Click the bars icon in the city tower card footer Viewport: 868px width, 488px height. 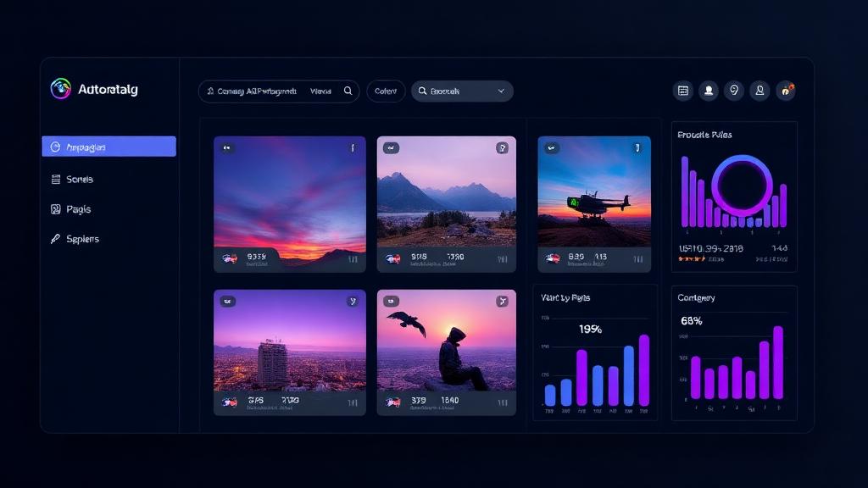pos(353,402)
